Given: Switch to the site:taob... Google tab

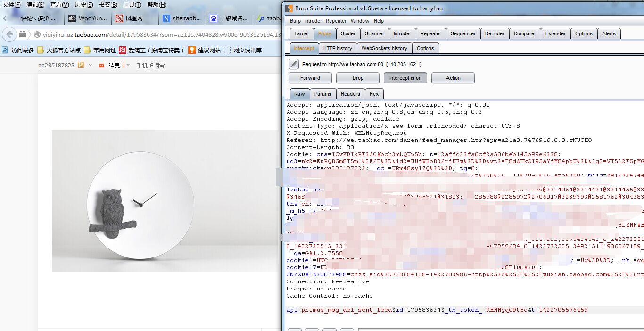Looking at the screenshot, I should tap(182, 18).
